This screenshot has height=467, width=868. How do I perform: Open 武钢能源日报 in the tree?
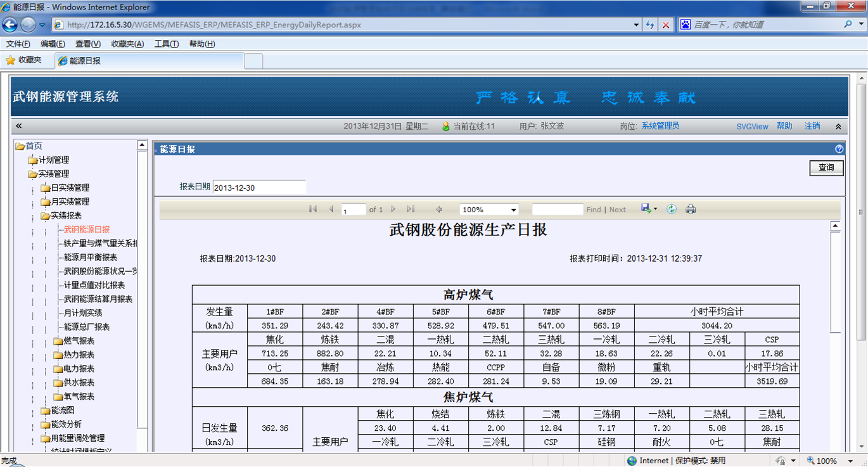[87, 229]
